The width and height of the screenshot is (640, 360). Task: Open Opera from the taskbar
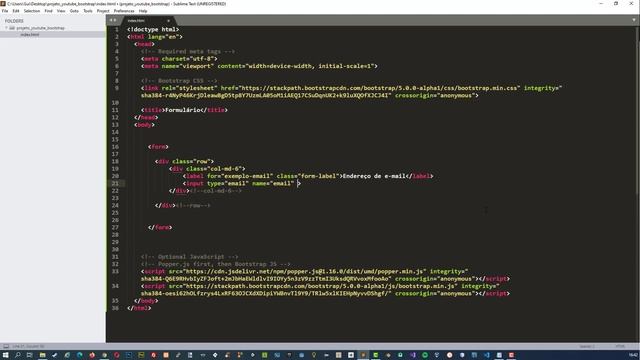[x=117, y=355]
